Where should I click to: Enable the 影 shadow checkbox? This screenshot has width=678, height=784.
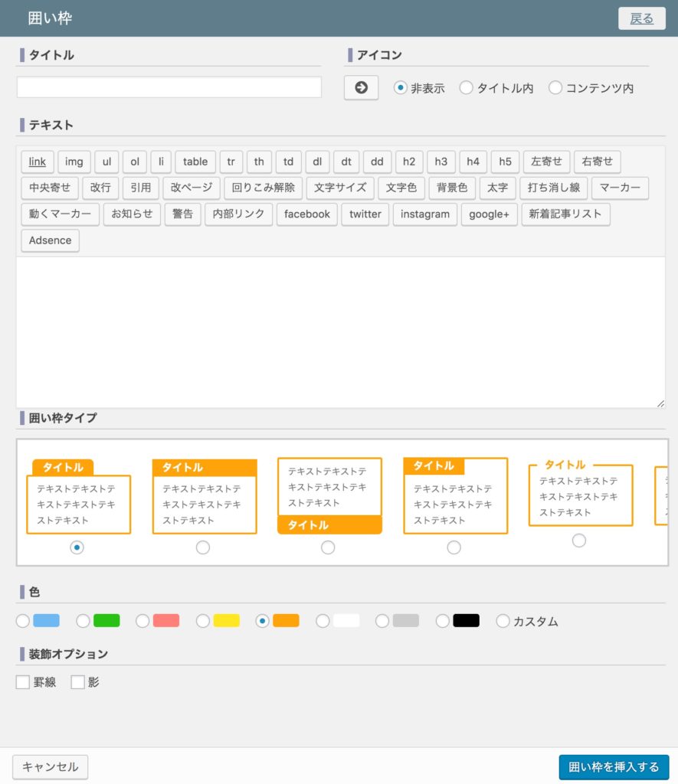coord(77,681)
